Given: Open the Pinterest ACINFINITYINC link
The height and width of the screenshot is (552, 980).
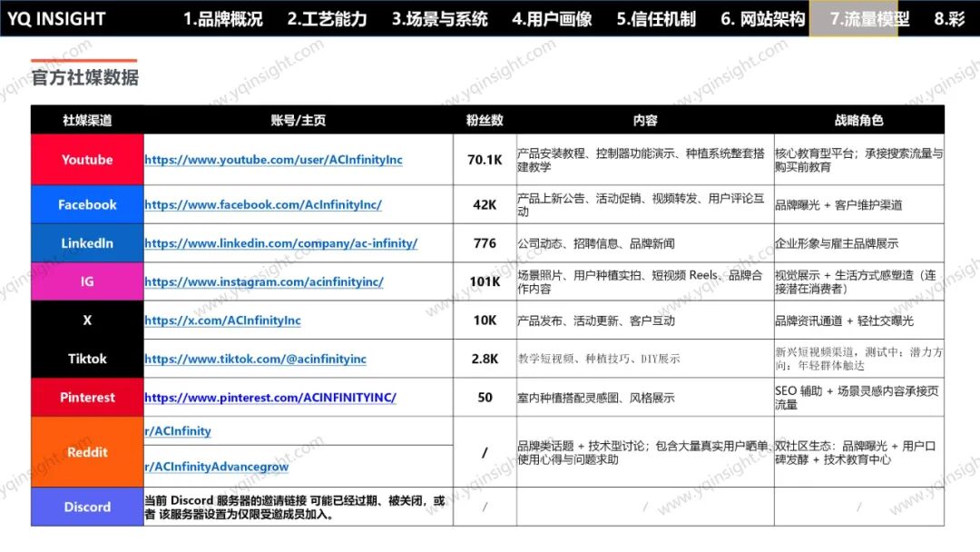Looking at the screenshot, I should coord(270,398).
